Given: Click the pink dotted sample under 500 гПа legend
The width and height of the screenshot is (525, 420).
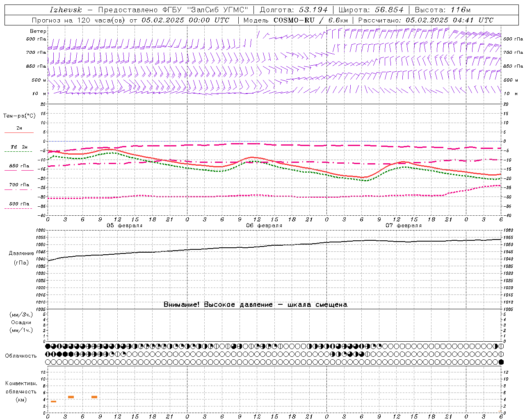Looking at the screenshot, I should 18,208.
